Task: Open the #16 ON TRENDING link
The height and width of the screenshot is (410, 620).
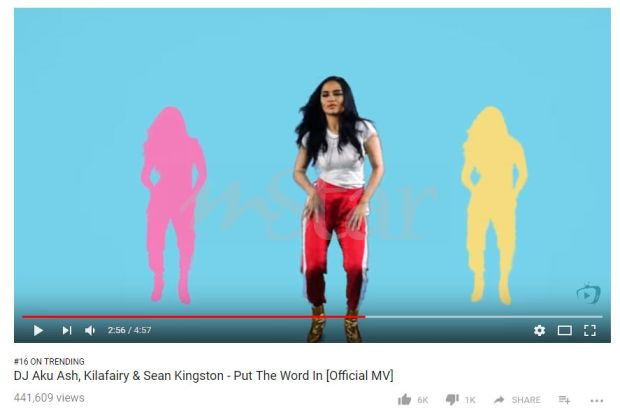Action: [49, 361]
